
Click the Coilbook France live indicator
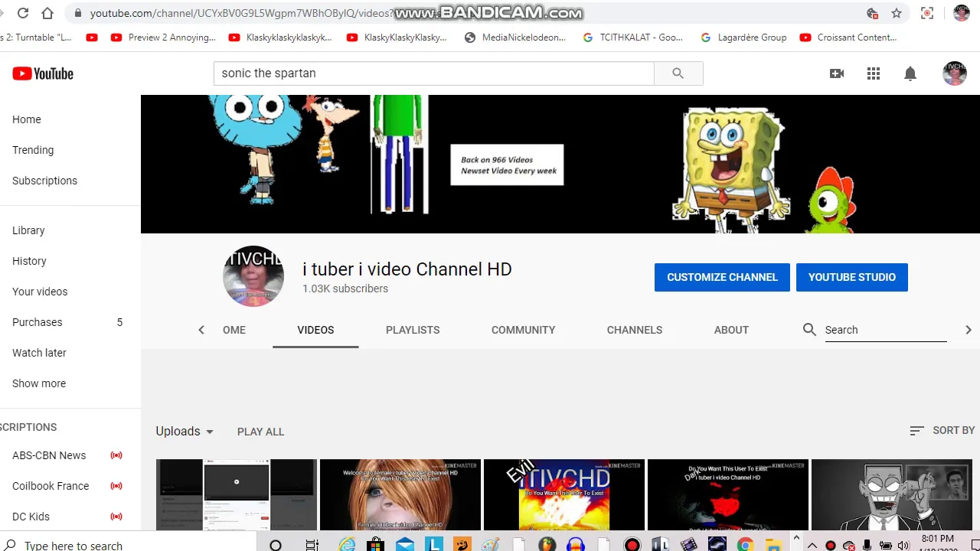click(x=116, y=486)
